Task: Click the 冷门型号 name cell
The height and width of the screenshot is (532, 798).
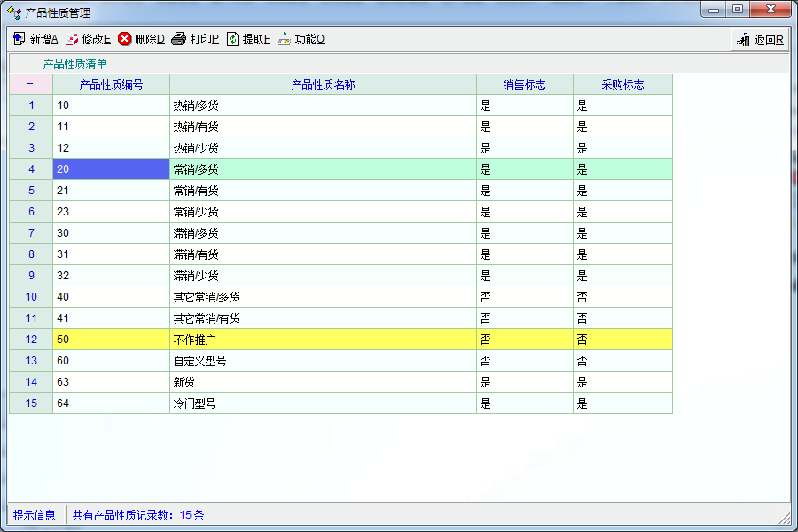Action: 323,403
